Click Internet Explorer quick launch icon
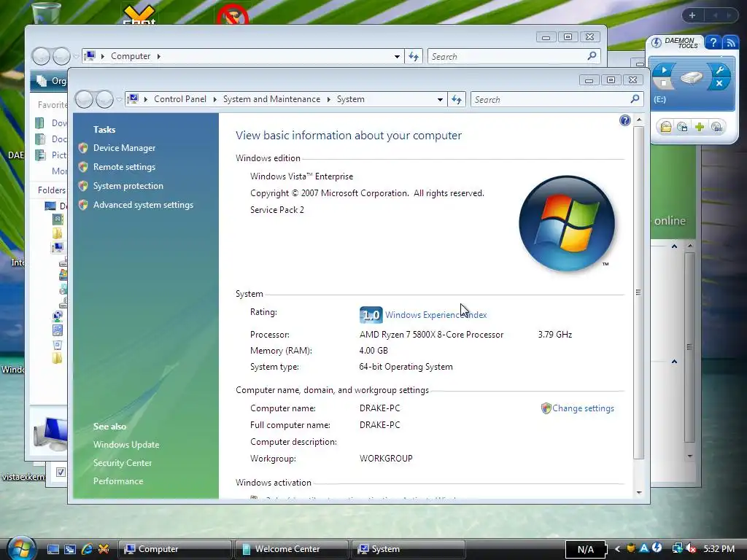Viewport: 747px width, 560px height. tap(87, 549)
